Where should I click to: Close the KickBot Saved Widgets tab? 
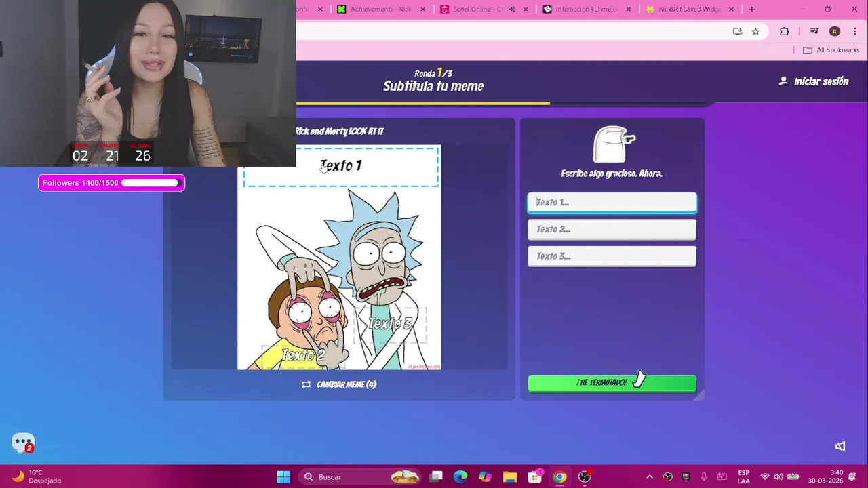click(731, 9)
